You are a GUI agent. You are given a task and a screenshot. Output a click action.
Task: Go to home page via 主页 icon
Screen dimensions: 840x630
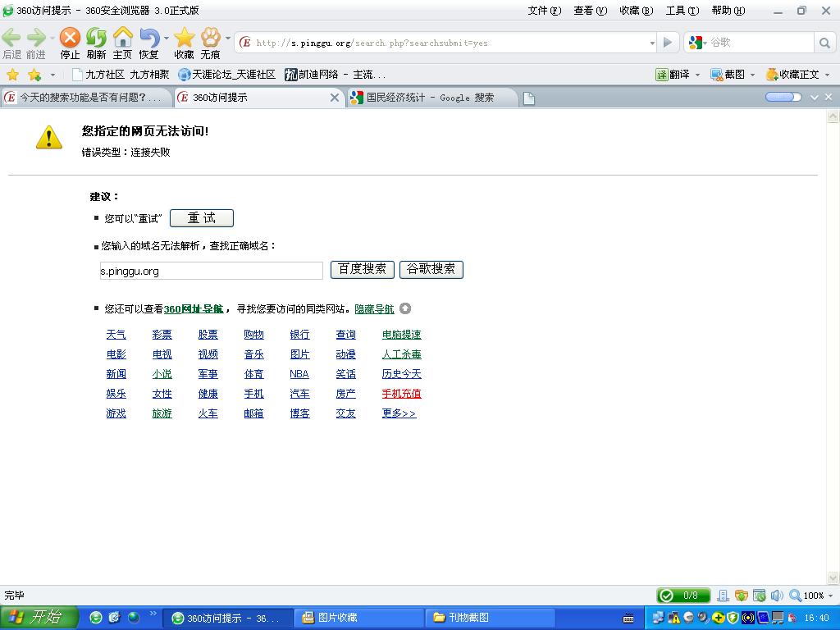(x=123, y=38)
